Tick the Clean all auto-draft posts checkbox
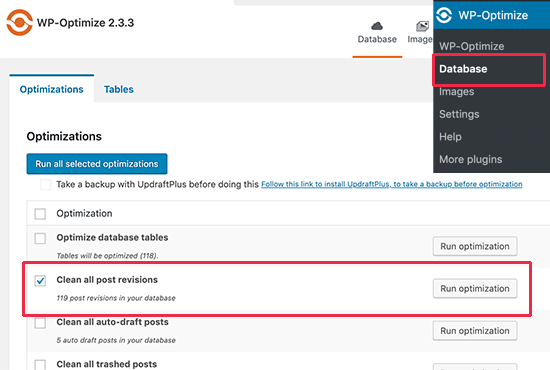The width and height of the screenshot is (550, 370). [40, 323]
